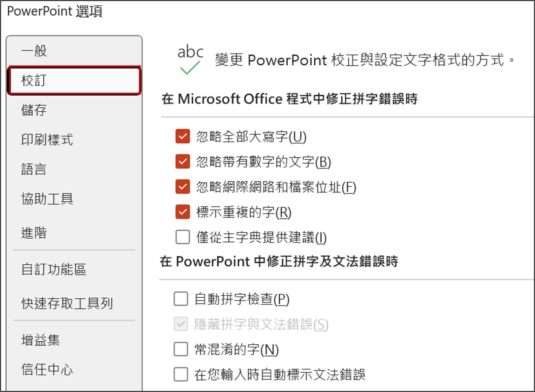This screenshot has width=535, height=392.
Task: Select the 進階 options category
Action: 34,232
